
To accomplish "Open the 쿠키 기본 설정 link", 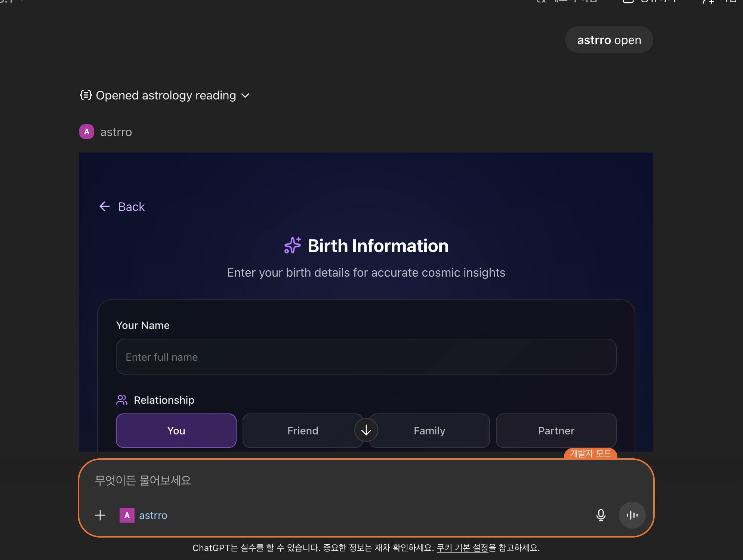I will pos(462,548).
